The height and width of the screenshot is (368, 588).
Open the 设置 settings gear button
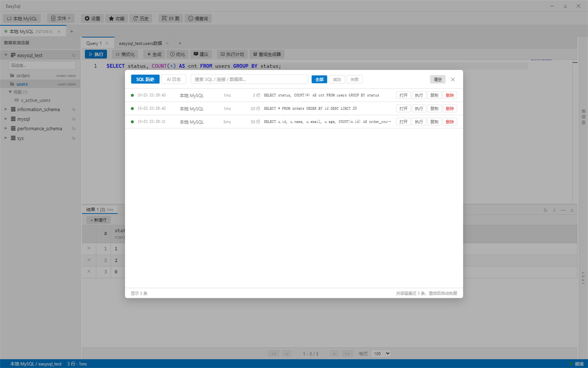pos(92,19)
